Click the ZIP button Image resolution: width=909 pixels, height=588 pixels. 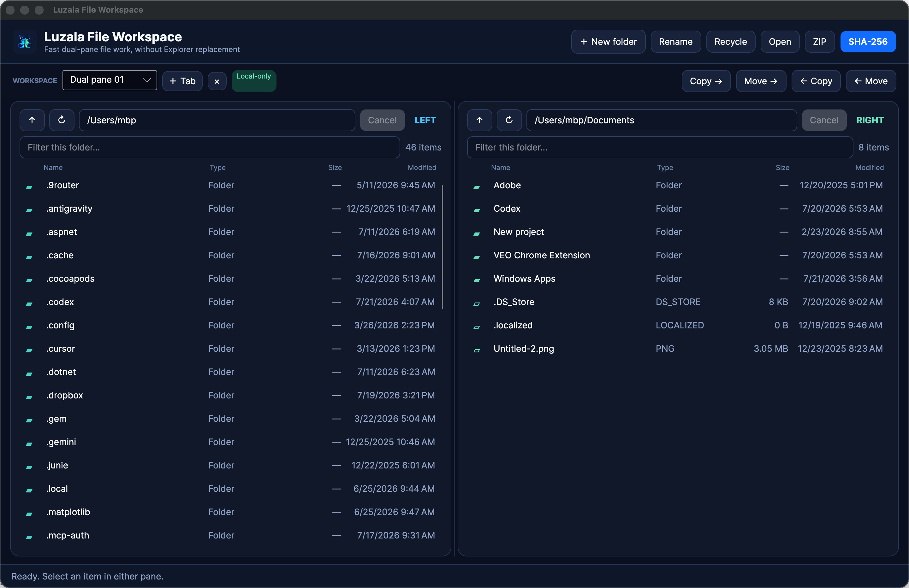pyautogui.click(x=819, y=42)
